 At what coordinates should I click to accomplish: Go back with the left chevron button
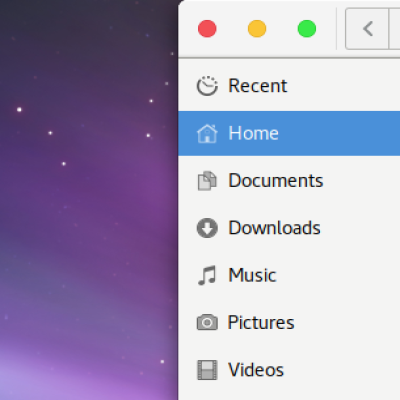[367, 29]
